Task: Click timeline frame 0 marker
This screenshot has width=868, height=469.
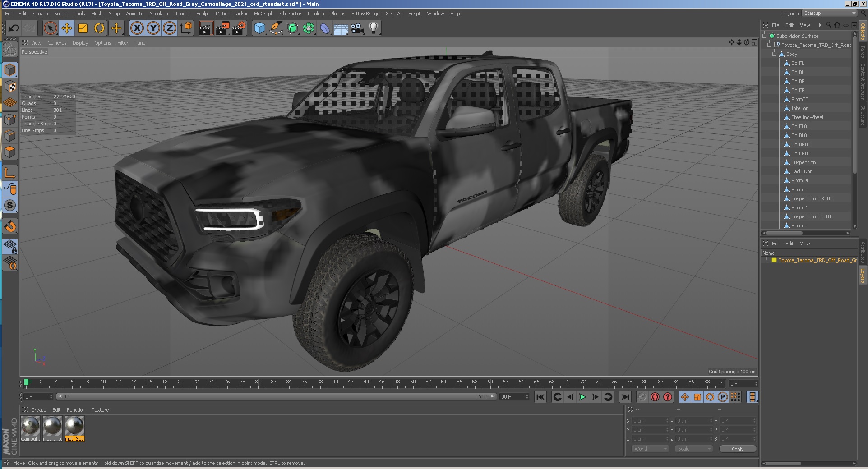Action: tap(27, 382)
